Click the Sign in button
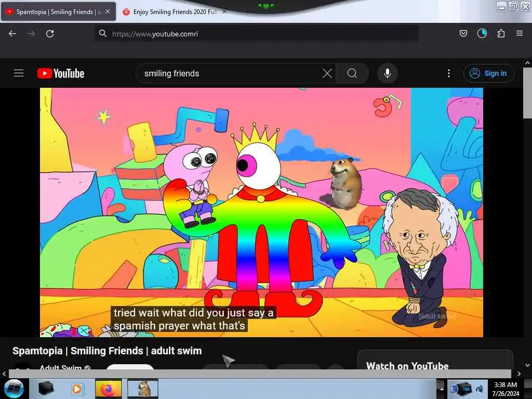 coord(489,73)
